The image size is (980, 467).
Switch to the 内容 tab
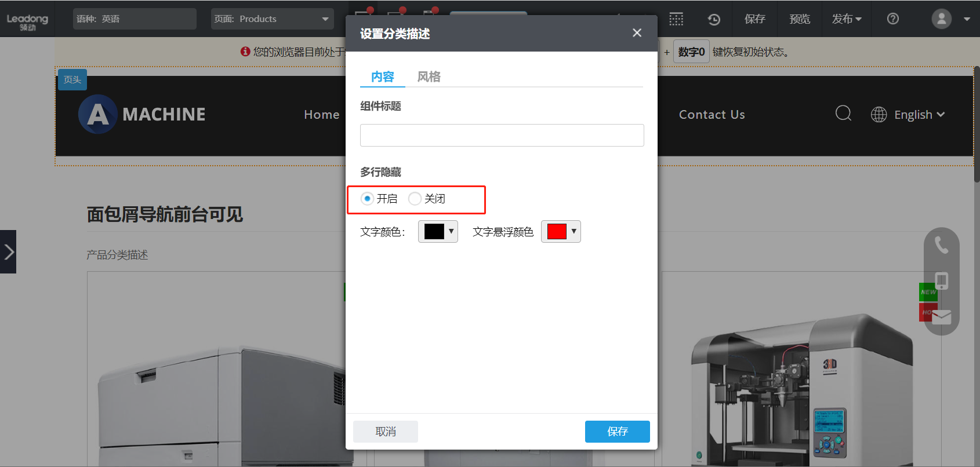(382, 76)
